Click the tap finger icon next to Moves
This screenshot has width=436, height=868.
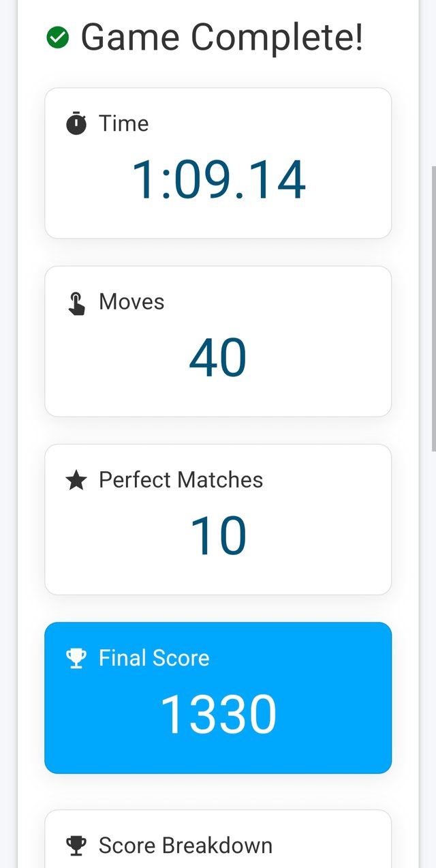click(76, 303)
